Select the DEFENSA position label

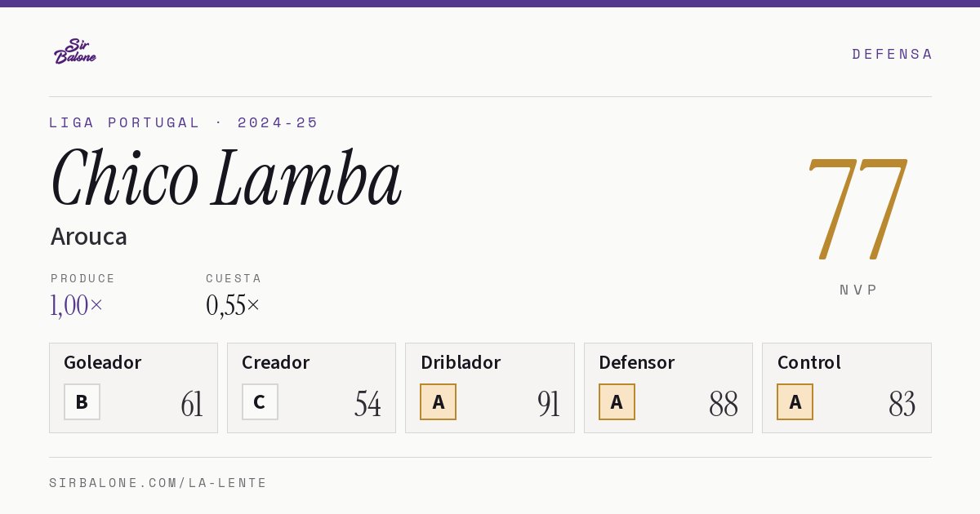892,54
